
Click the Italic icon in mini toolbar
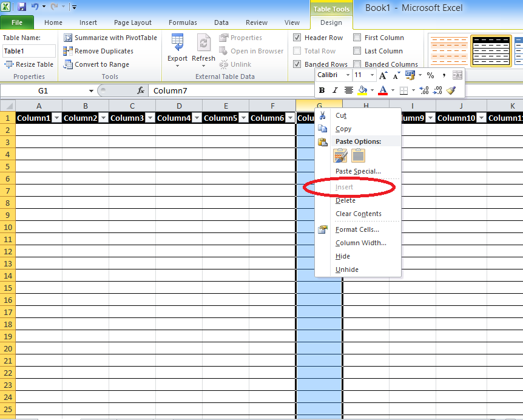click(335, 90)
